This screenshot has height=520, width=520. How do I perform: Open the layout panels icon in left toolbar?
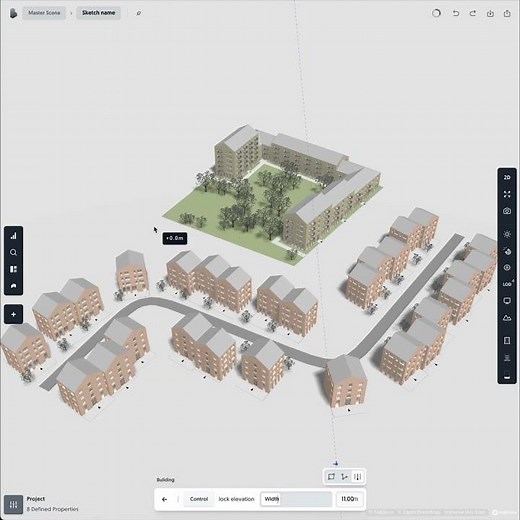pos(13,269)
